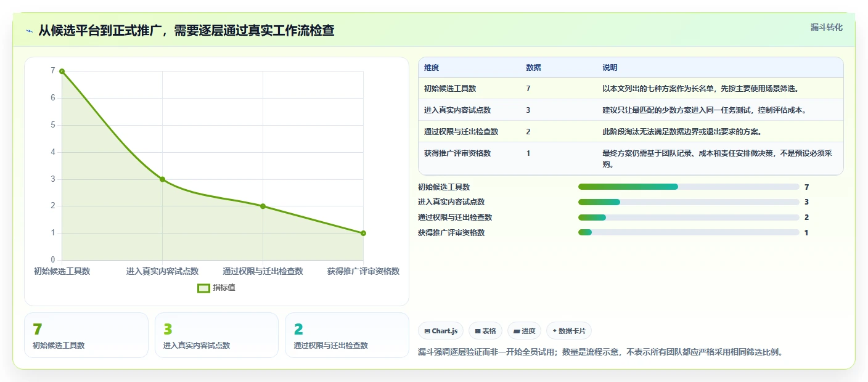Click the chart data point at value 1
Image resolution: width=868 pixels, height=382 pixels.
pyautogui.click(x=363, y=233)
